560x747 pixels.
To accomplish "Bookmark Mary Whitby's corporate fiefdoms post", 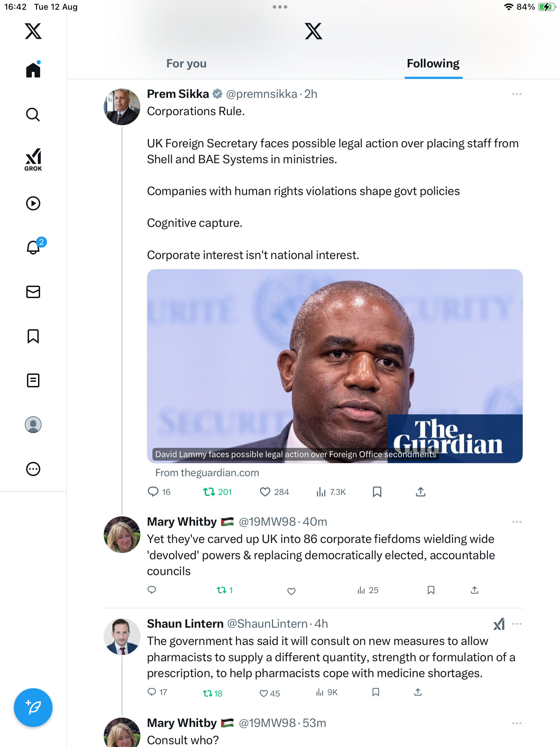I will pos(431,590).
